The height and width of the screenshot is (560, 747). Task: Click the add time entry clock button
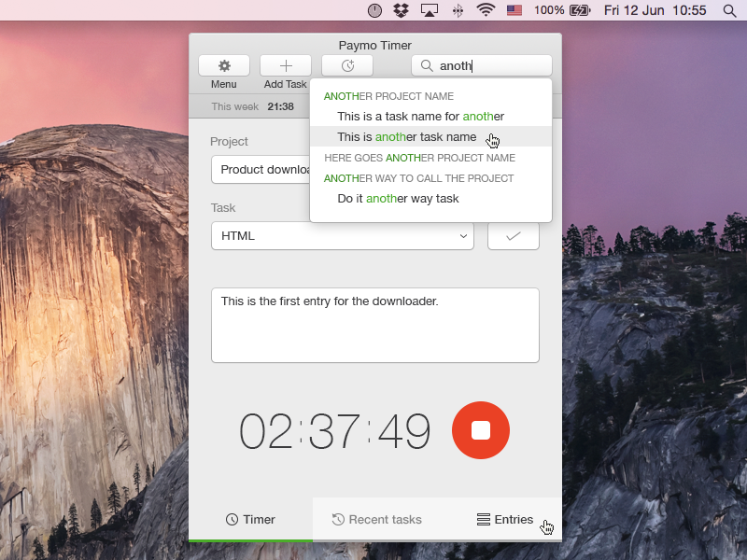pyautogui.click(x=347, y=65)
